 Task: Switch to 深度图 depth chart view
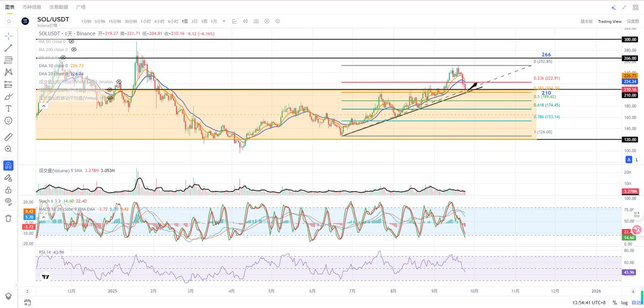click(633, 21)
